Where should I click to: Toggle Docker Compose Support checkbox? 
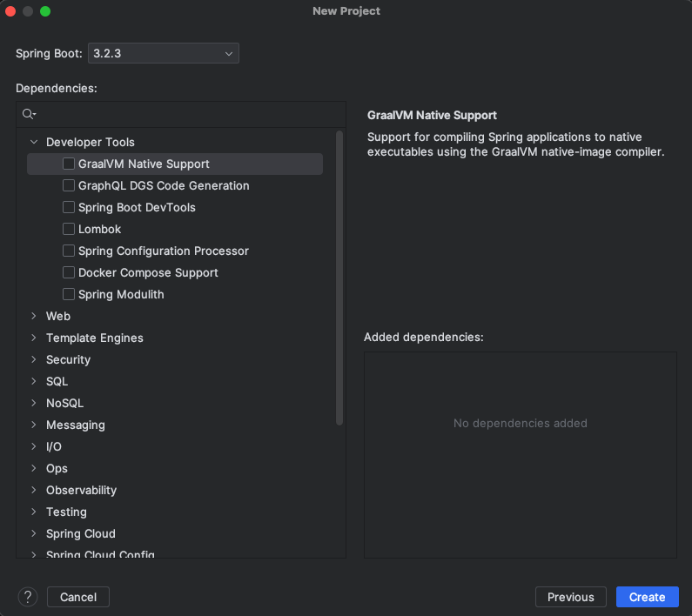pyautogui.click(x=69, y=272)
